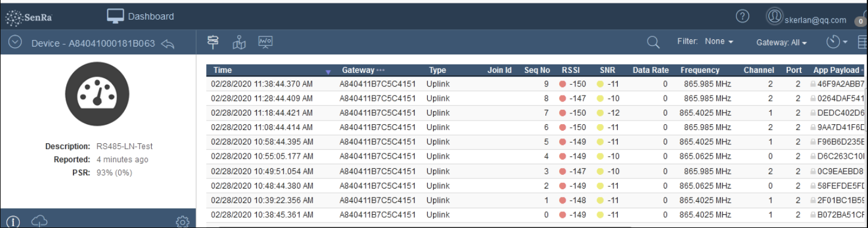Sort by the Time column header
The width and height of the screenshot is (868, 228).
(223, 70)
